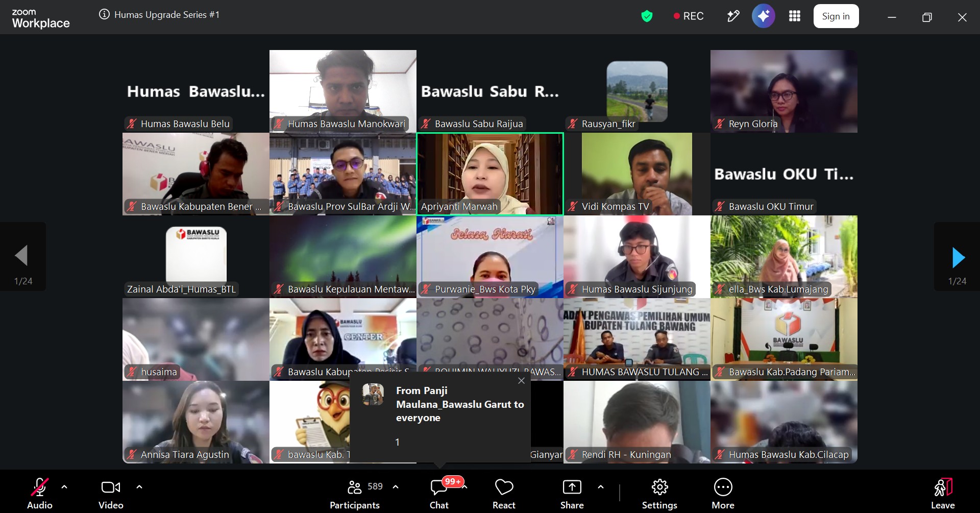Open the Chat panel

coord(439,493)
